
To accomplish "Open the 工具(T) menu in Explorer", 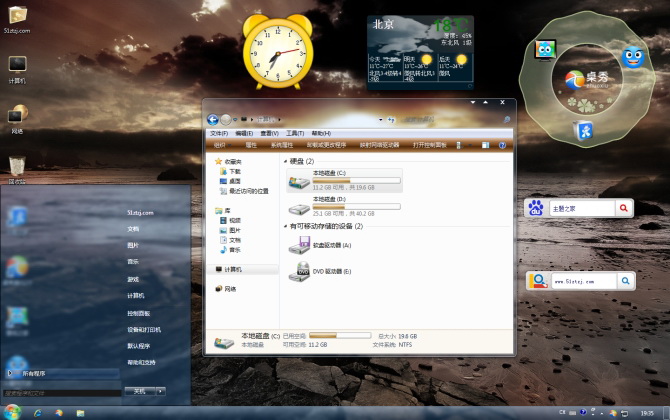I will (x=294, y=133).
